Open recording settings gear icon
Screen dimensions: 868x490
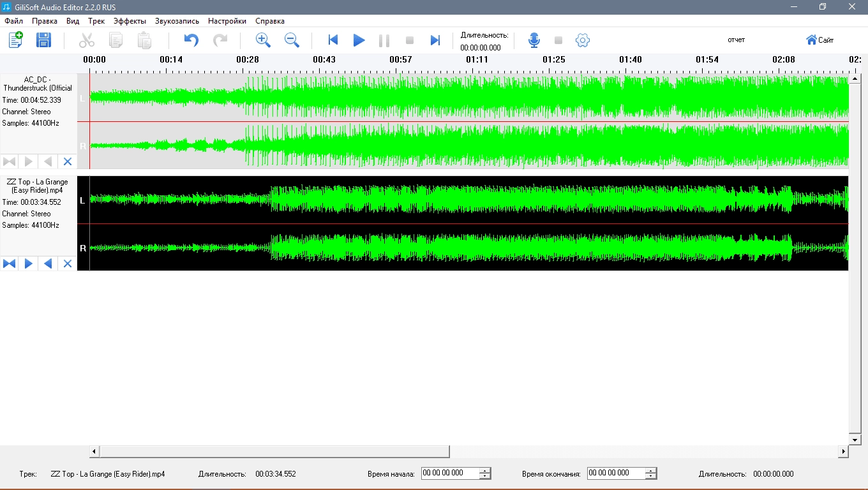582,40
